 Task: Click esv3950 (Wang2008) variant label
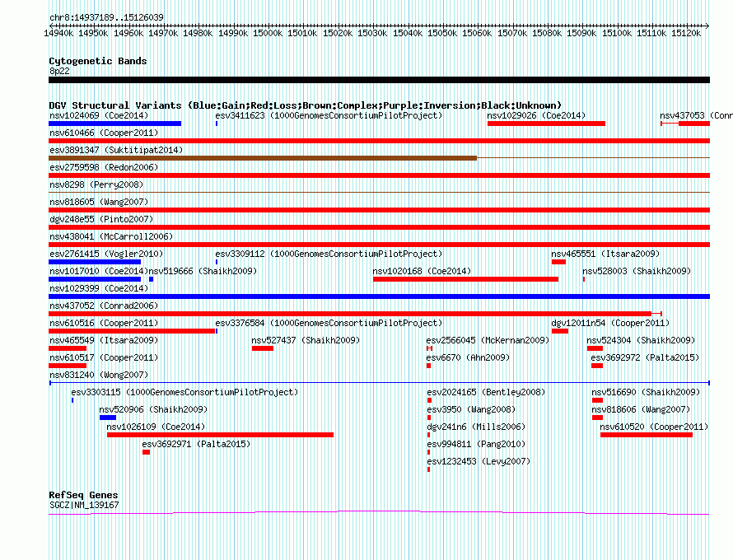click(471, 409)
